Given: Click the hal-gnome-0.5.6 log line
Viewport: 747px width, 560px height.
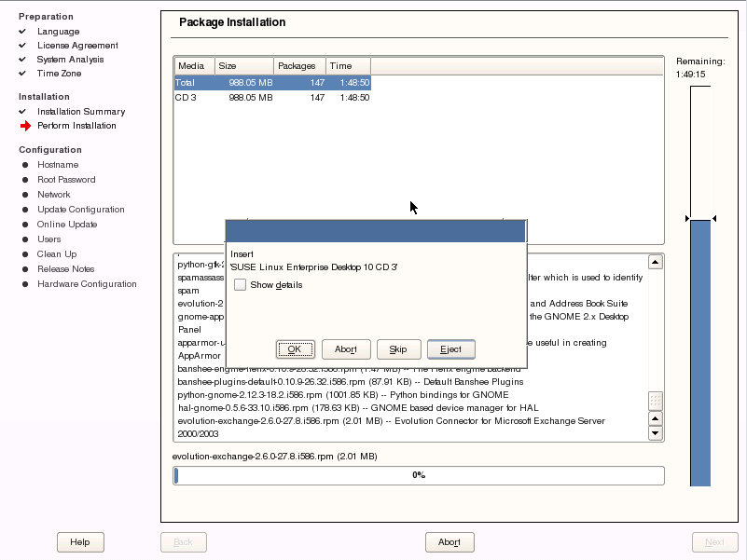Looking at the screenshot, I should [x=358, y=408].
